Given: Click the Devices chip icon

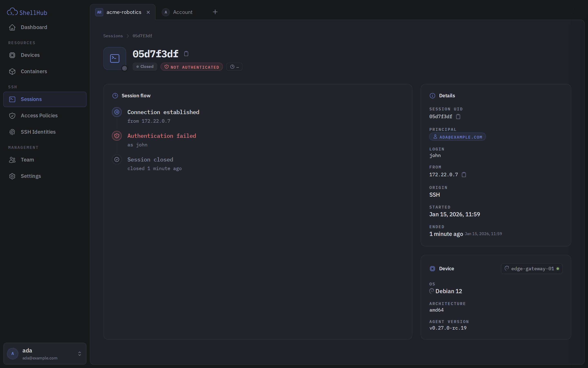Looking at the screenshot, I should (x=12, y=55).
